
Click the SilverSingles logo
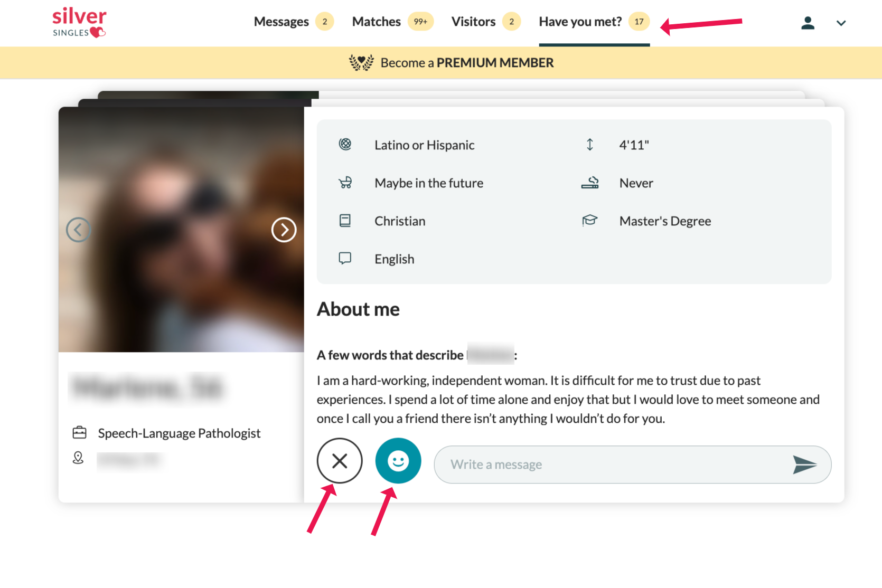(x=79, y=23)
